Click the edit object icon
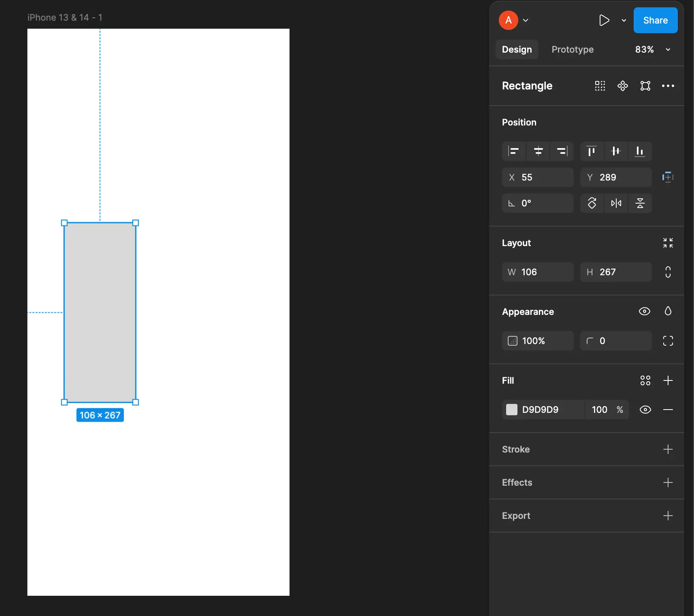Screen dimensions: 694x616 pyautogui.click(x=645, y=86)
